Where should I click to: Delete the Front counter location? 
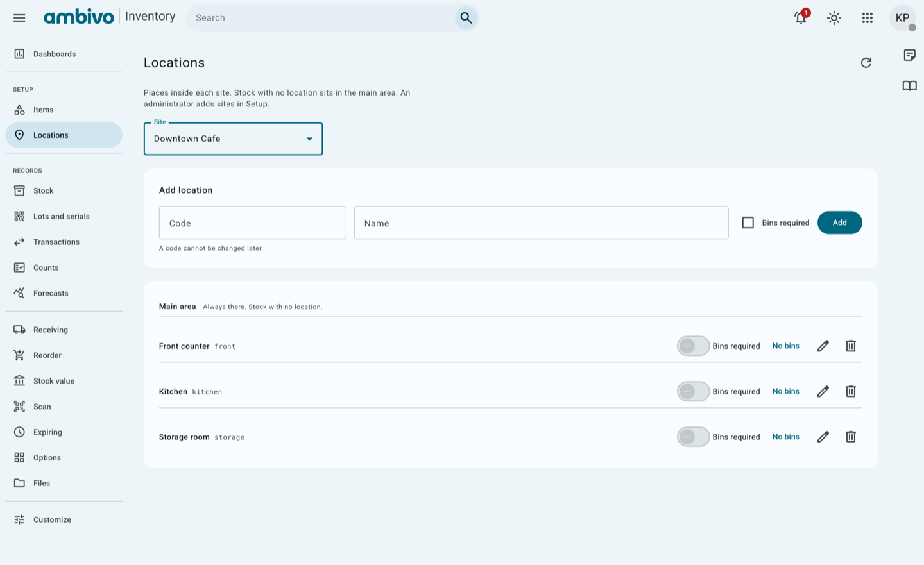coord(851,346)
